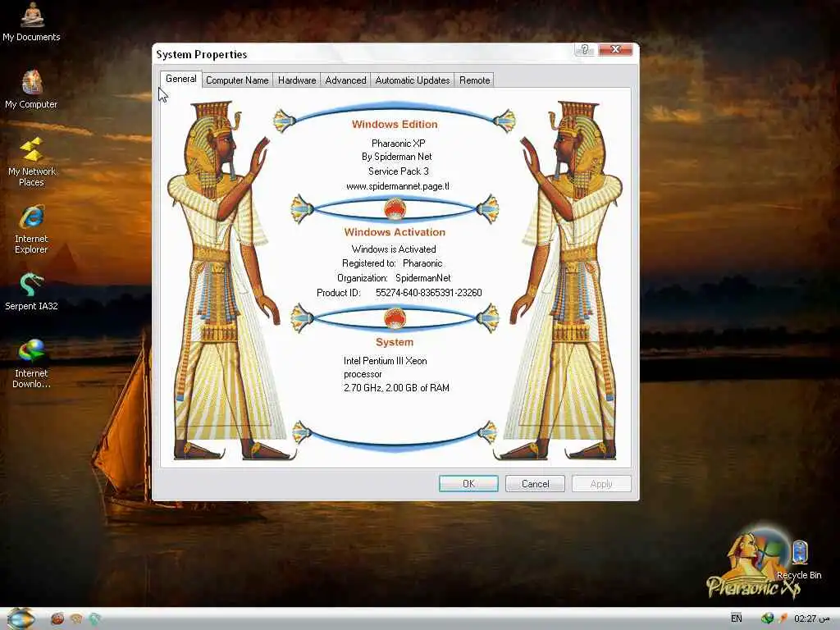This screenshot has height=630, width=840.
Task: Click the 'Windows Activation' heading
Action: point(395,232)
